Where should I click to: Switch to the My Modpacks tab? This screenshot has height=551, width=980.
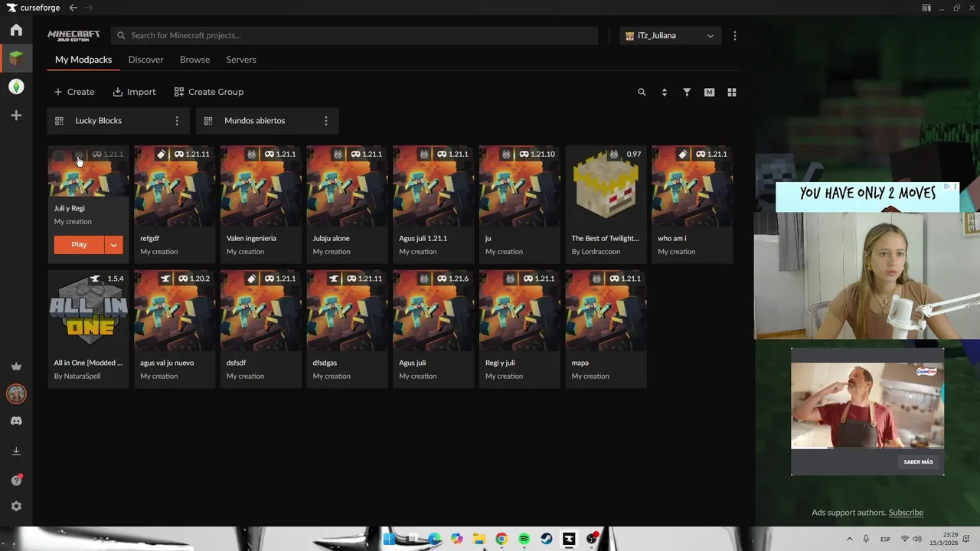click(x=83, y=60)
